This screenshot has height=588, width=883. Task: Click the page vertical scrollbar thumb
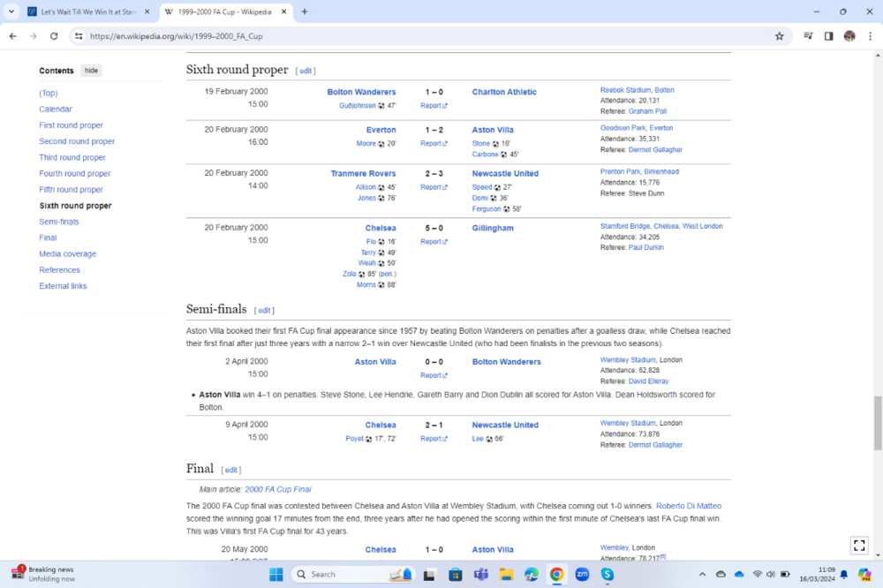click(878, 422)
